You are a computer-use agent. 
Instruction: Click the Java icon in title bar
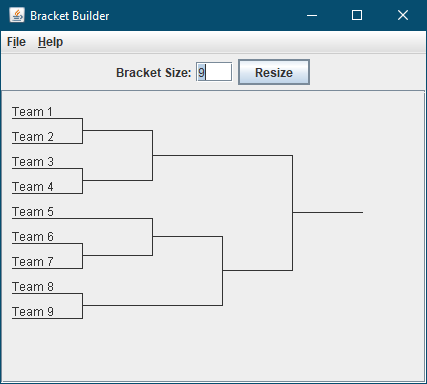(x=17, y=15)
